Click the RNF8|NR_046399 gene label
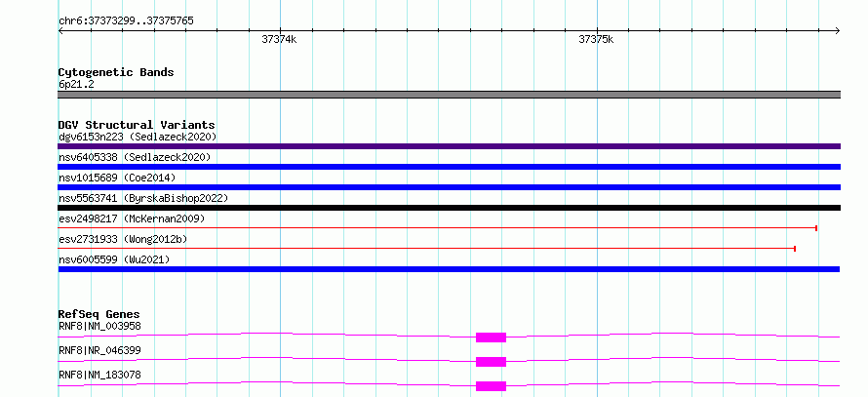This screenshot has width=868, height=397. (x=99, y=350)
